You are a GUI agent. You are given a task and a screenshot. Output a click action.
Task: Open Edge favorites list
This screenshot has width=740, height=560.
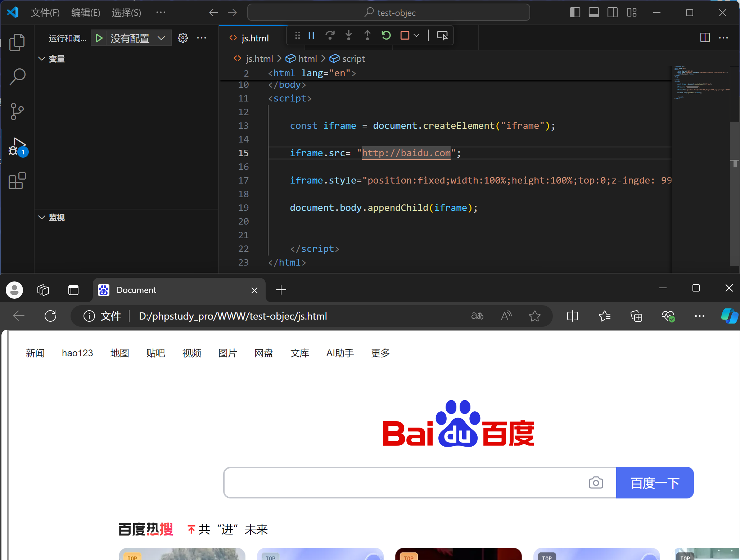point(605,316)
